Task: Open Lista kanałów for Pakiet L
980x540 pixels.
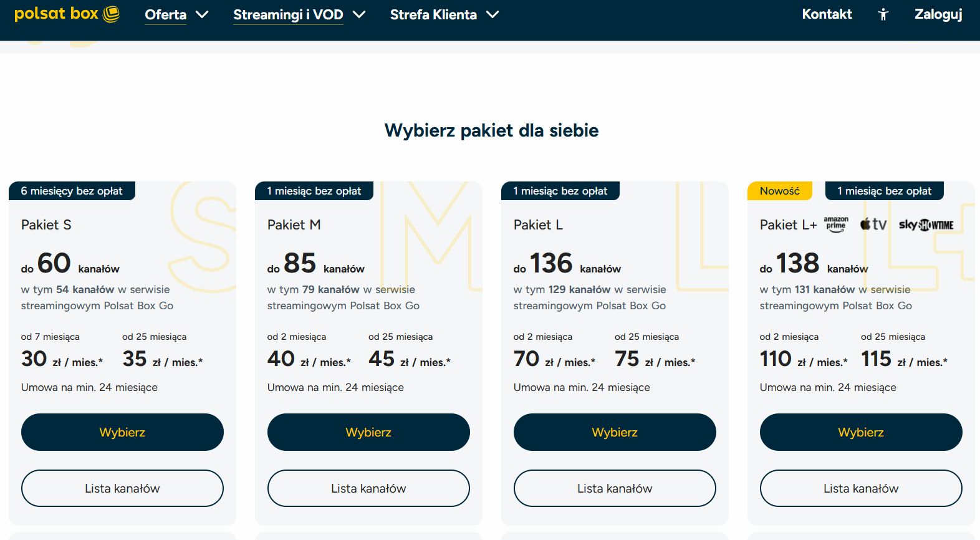Action: 615,488
